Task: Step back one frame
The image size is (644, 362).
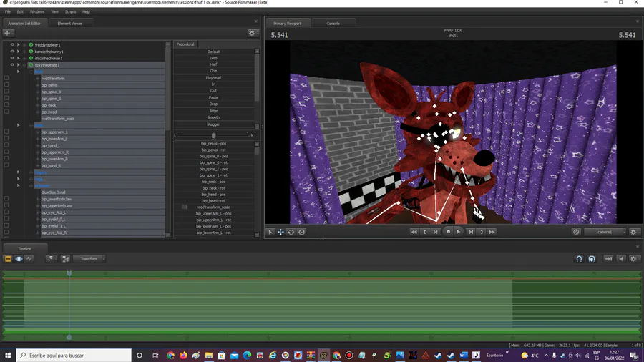Action: coord(435,232)
